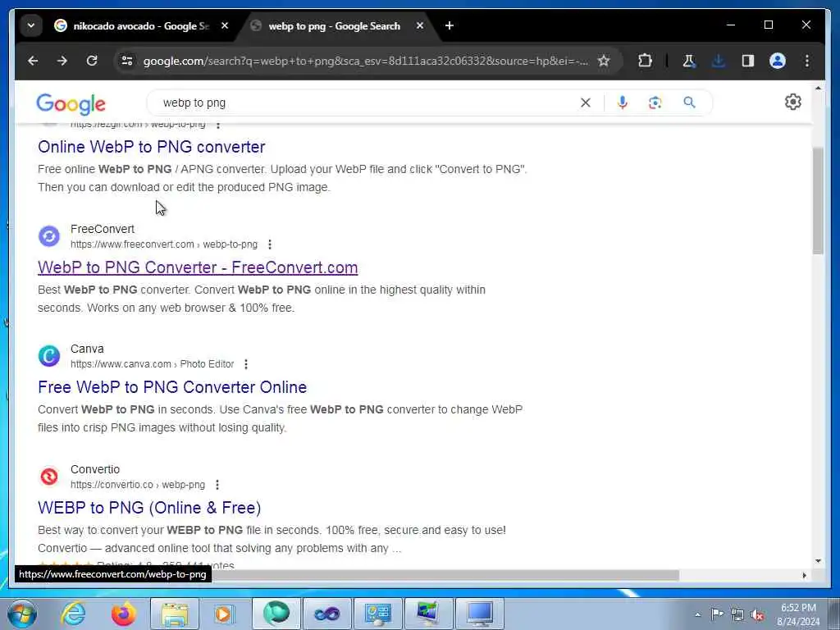View site information icon in address bar
The height and width of the screenshot is (630, 840).
pyautogui.click(x=127, y=61)
